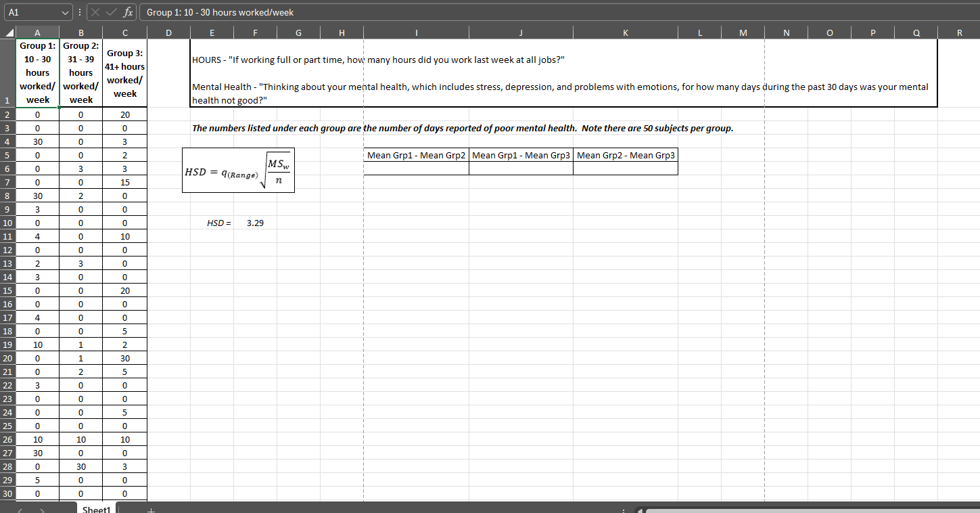Select the 'HSD =' label cell

pyautogui.click(x=212, y=223)
